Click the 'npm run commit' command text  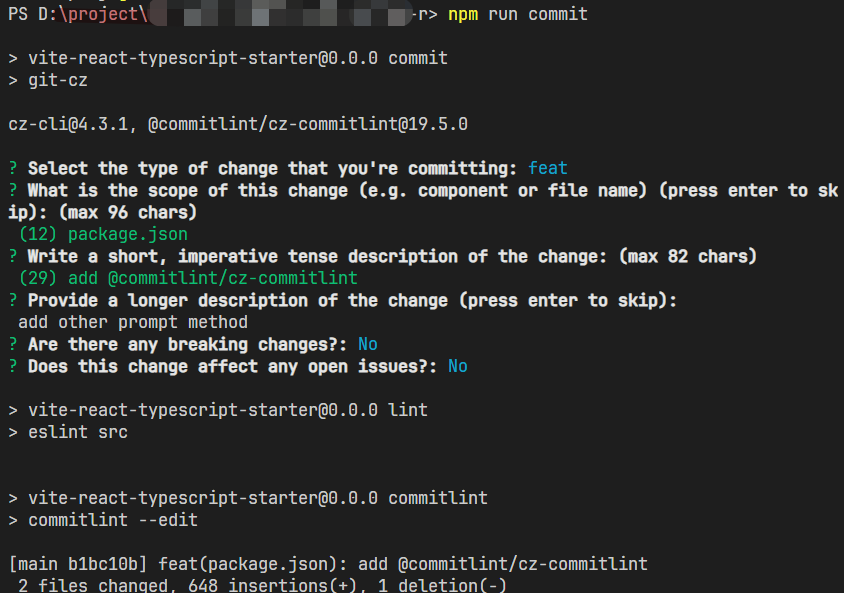(518, 15)
